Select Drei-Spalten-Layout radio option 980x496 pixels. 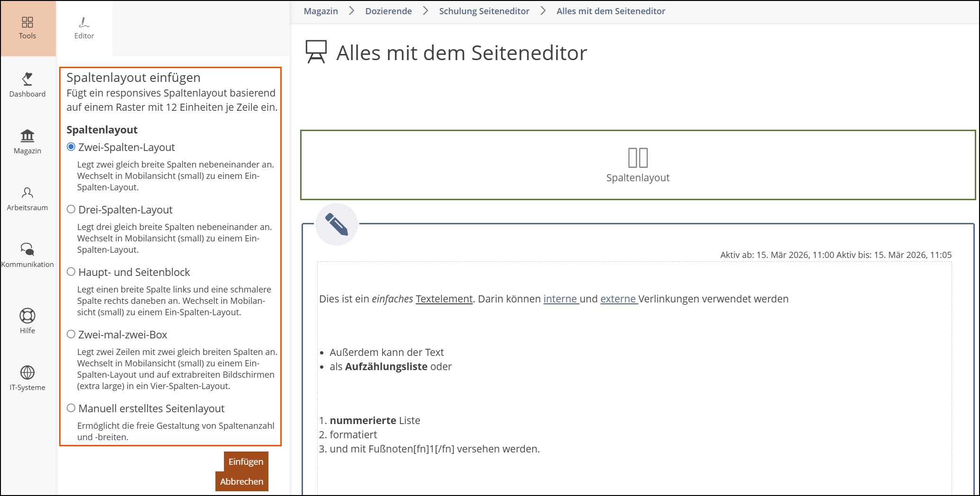click(x=71, y=209)
